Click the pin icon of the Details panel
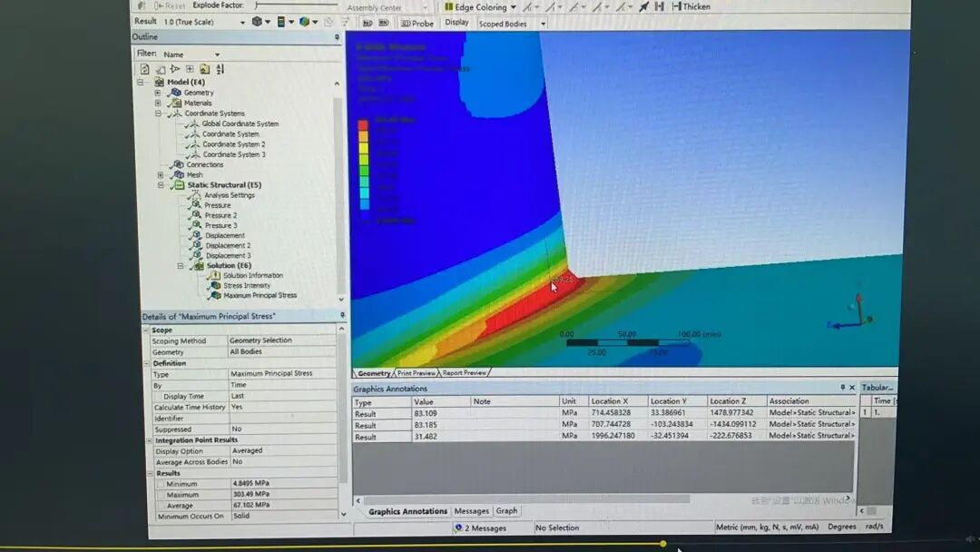The height and width of the screenshot is (552, 980). [342, 316]
